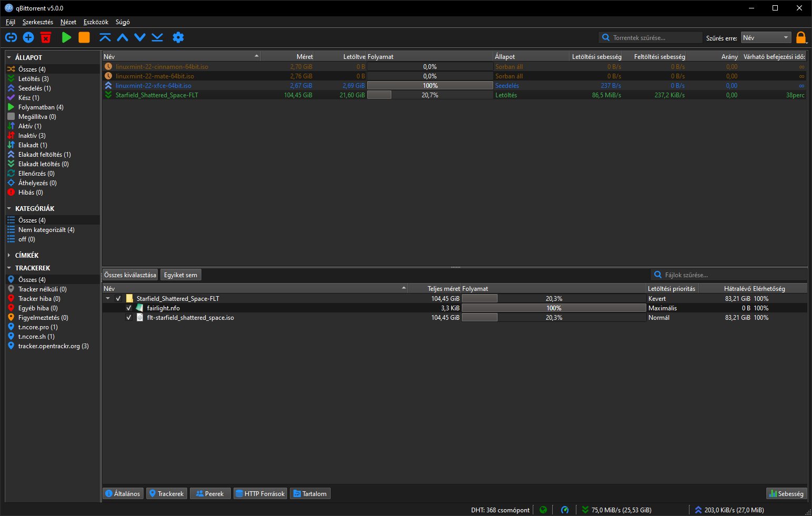
Task: Open the Szerkesztés menu
Action: point(38,22)
